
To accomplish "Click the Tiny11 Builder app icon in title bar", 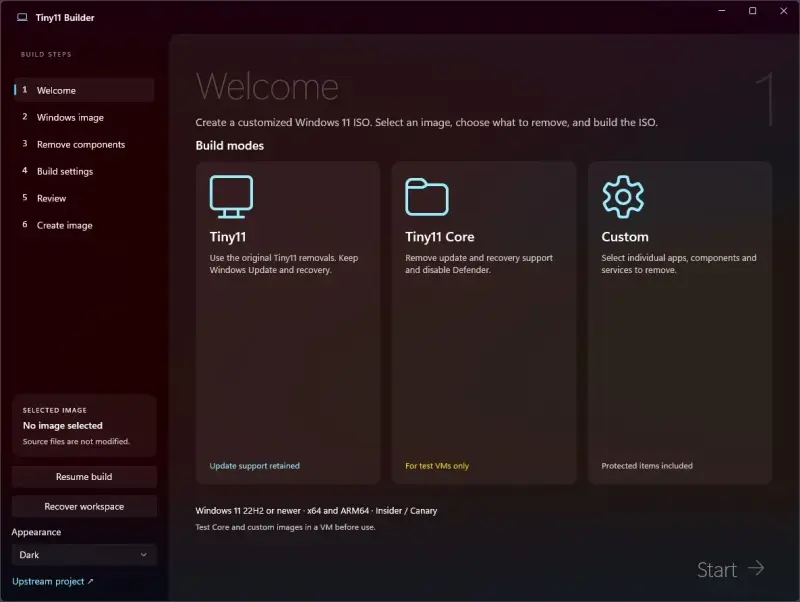I will (x=22, y=17).
